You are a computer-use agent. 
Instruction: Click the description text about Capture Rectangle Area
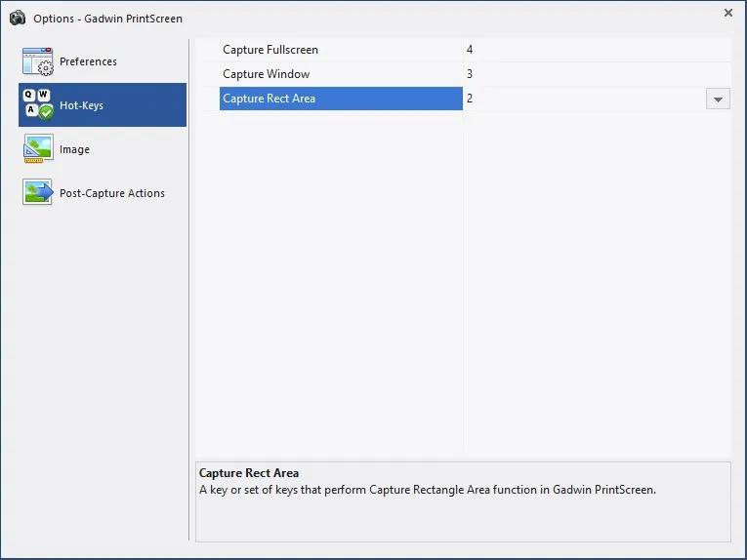[428, 490]
